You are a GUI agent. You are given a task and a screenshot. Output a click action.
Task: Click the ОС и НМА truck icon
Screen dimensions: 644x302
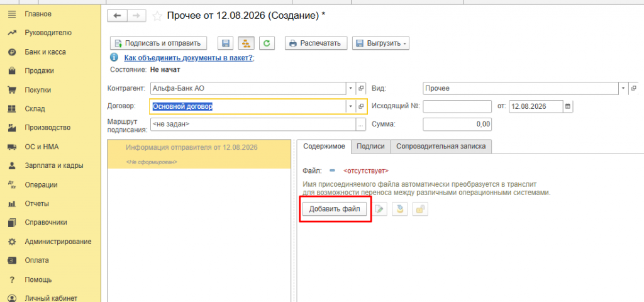pos(12,147)
